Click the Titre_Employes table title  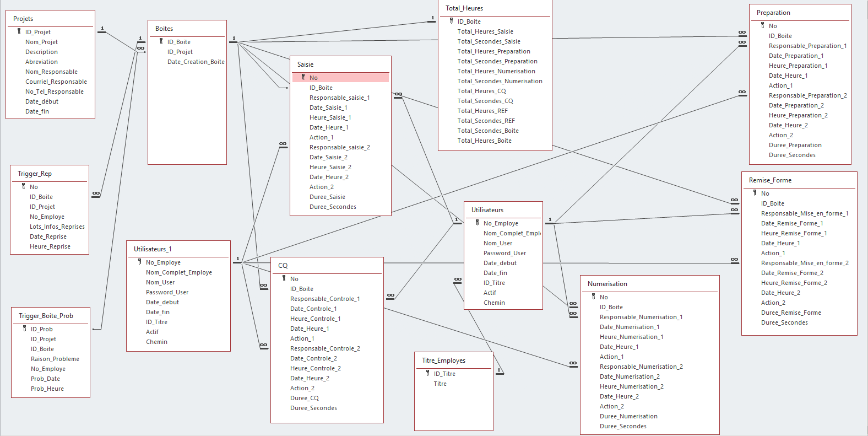coord(444,360)
